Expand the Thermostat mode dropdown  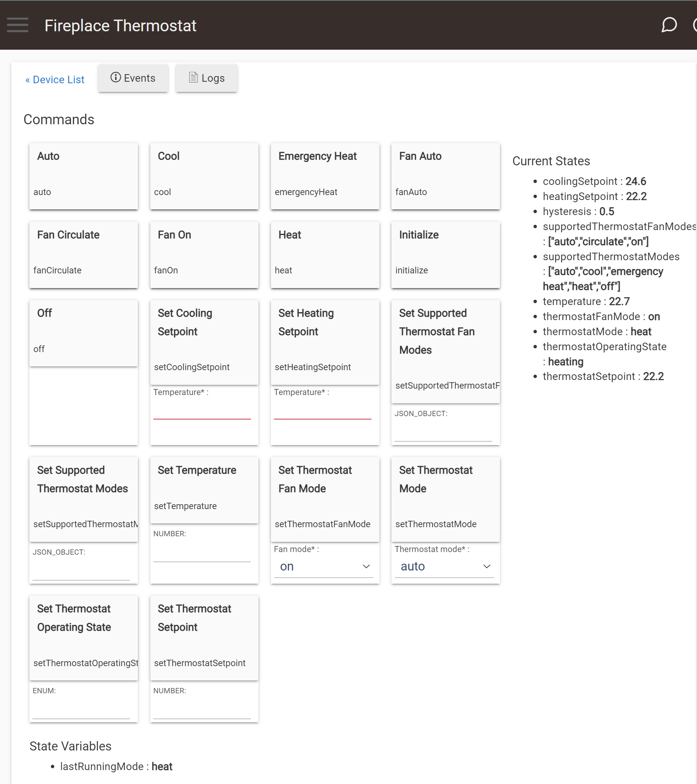coord(445,566)
